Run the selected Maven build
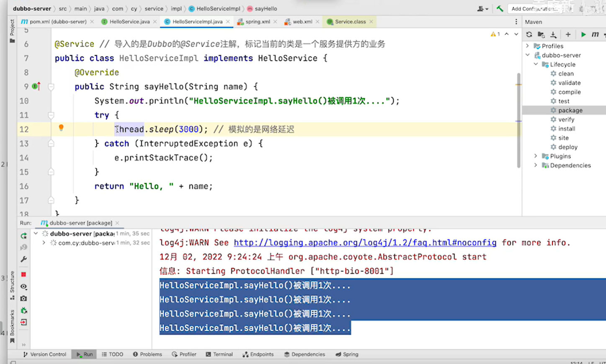Screen dimensions: 606x364 pos(583,35)
